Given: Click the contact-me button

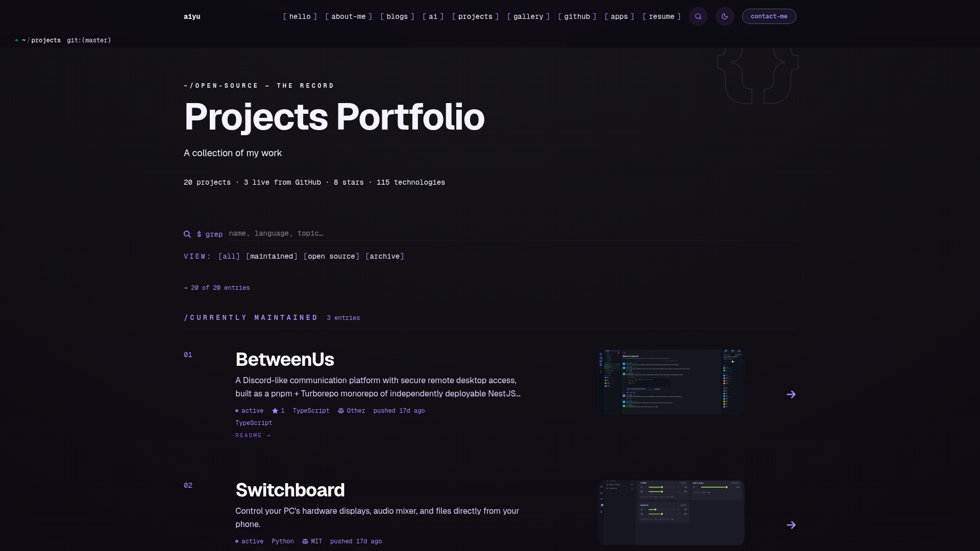Looking at the screenshot, I should pos(769,16).
